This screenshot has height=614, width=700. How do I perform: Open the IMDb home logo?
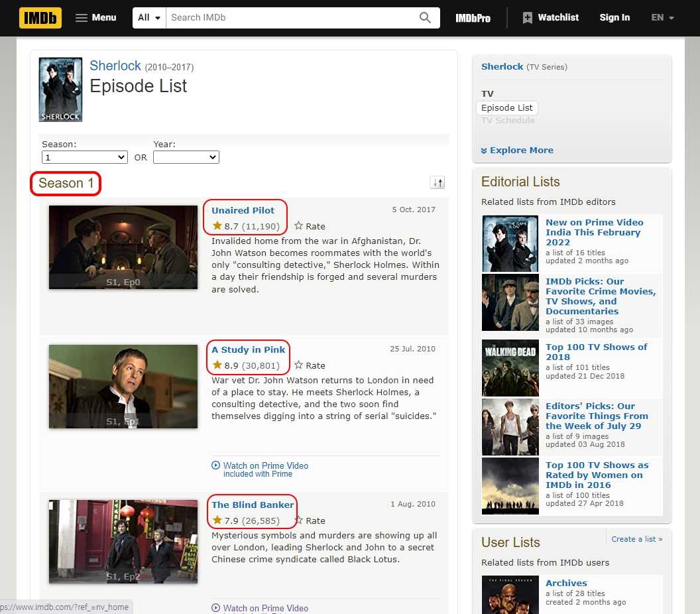point(40,18)
